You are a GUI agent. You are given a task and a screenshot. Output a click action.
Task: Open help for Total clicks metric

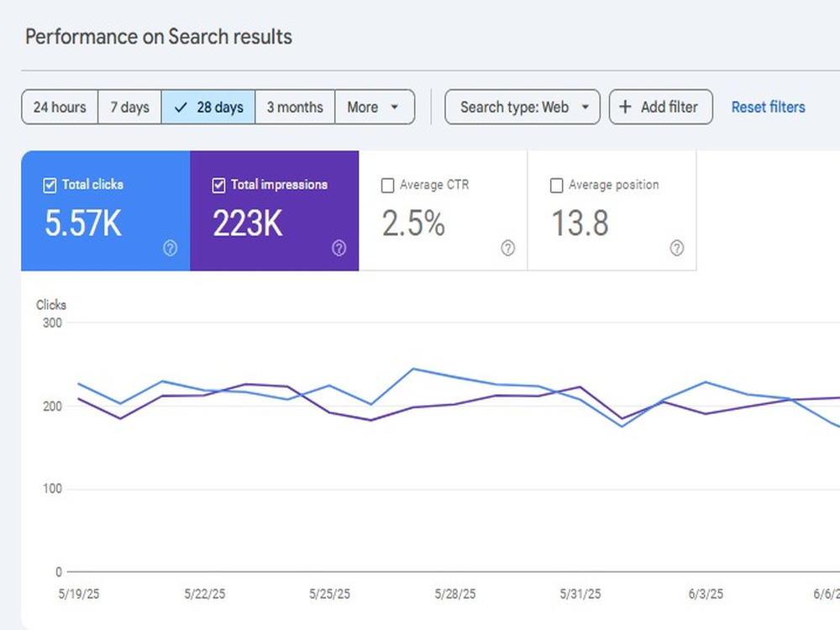[170, 248]
